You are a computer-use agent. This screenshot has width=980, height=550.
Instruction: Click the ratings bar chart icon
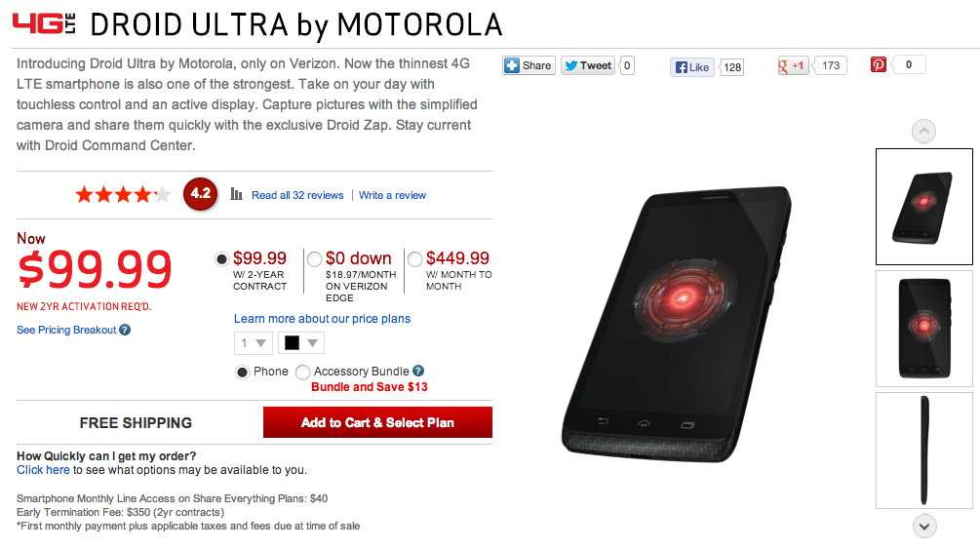236,194
